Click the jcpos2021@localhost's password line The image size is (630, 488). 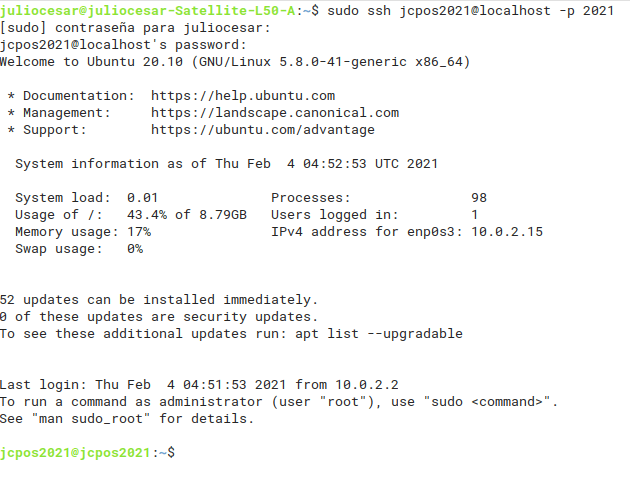122,45
